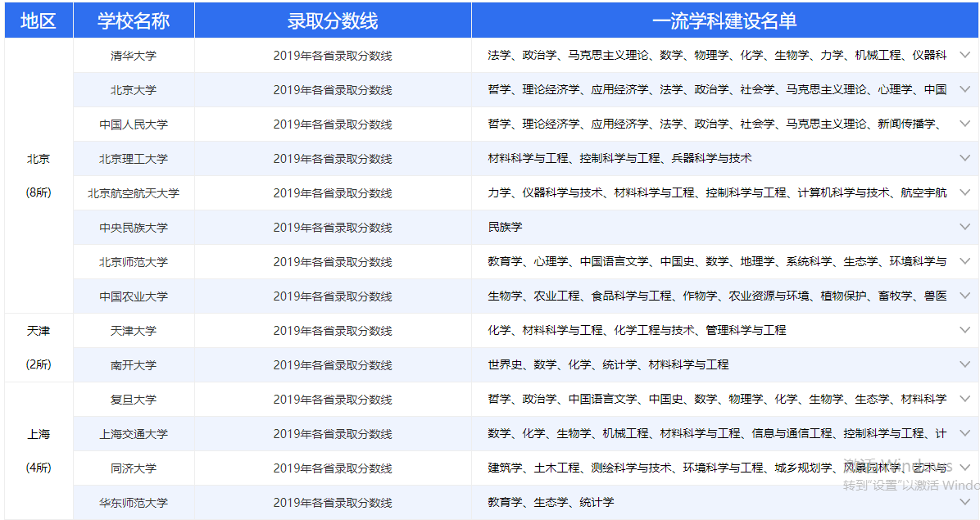Screen dimensions: 980x520
Task: Open 2019年各省录取分数线 for 中国农业大学
Action: click(x=333, y=296)
